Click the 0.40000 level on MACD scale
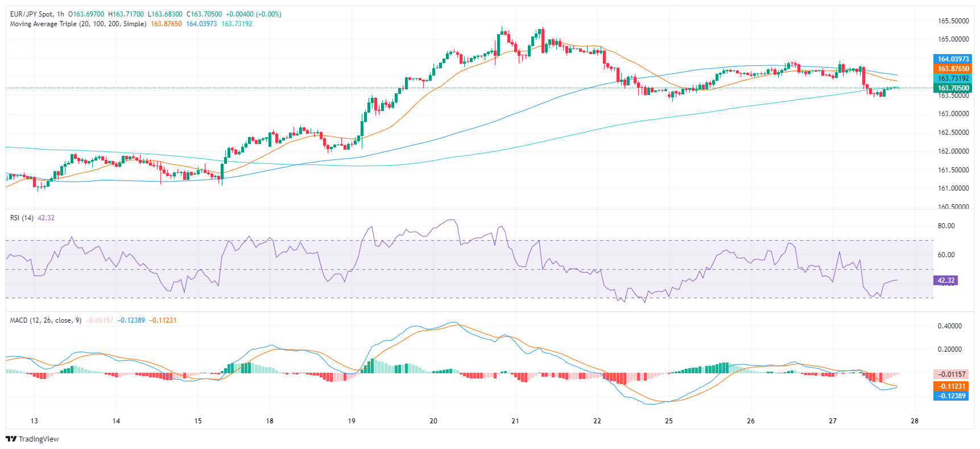980x449 pixels. 949,326
